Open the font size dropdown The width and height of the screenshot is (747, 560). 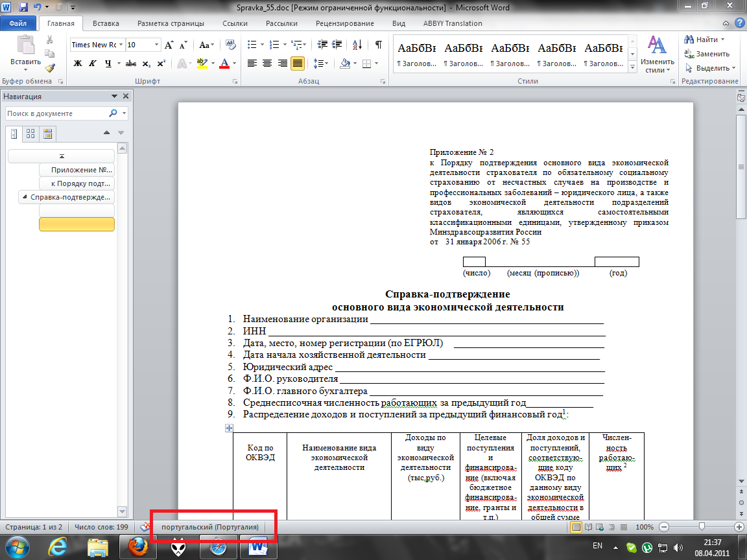(156, 45)
